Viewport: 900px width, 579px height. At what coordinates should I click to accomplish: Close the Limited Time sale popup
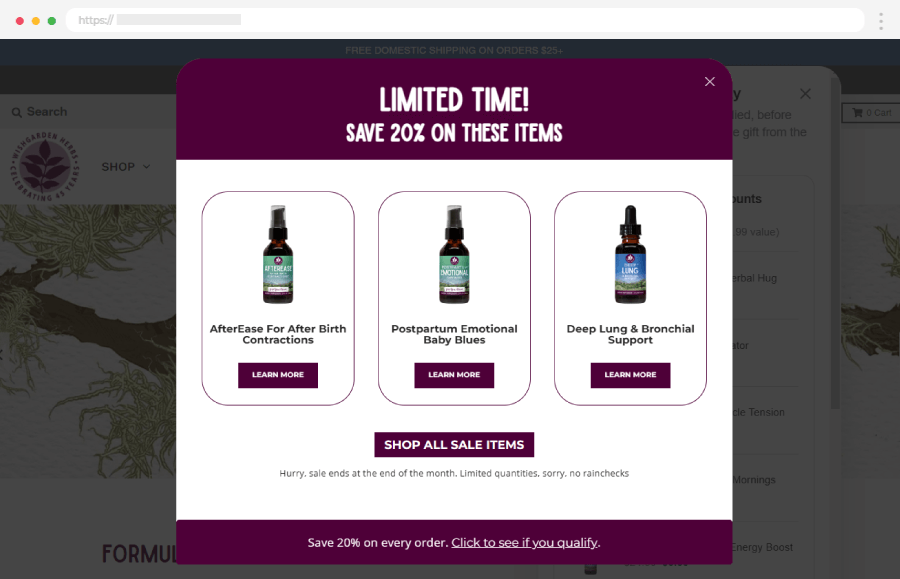[709, 81]
